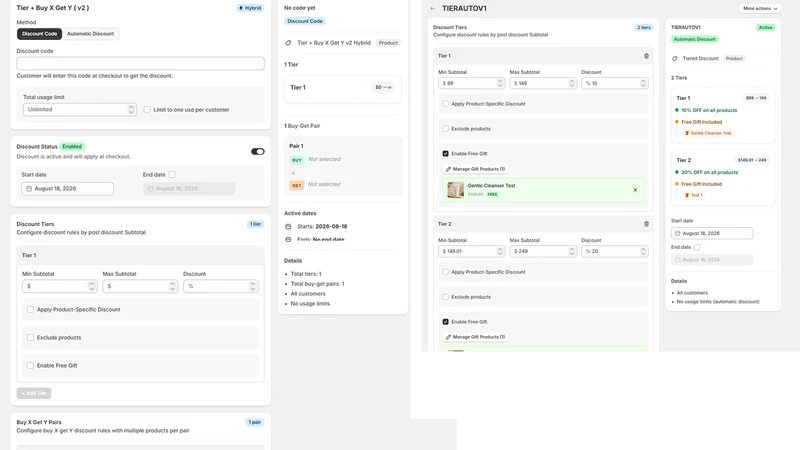Click stepper on $ 249 Max Subtotal field
The width and height of the screenshot is (800, 450).
coord(571,252)
